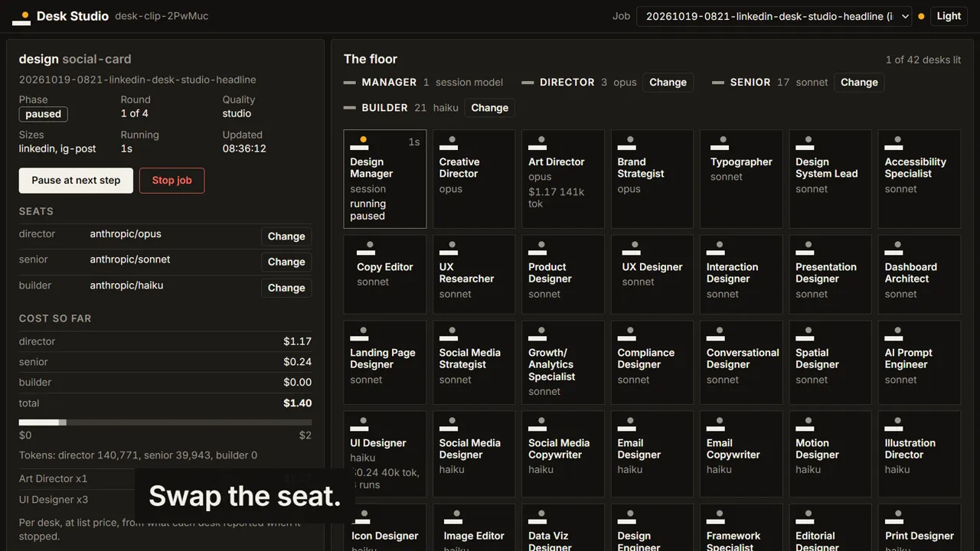Change the director seat model in Seats
This screenshot has height=551, width=980.
(x=286, y=236)
